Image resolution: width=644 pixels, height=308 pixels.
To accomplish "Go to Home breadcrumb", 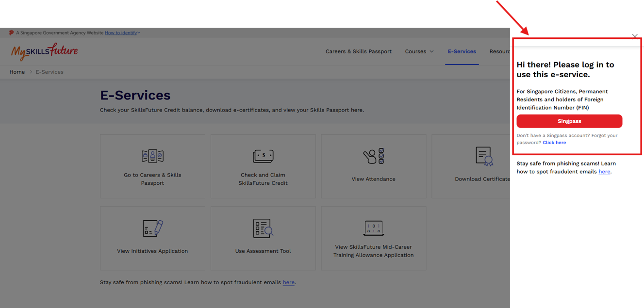I will 17,72.
